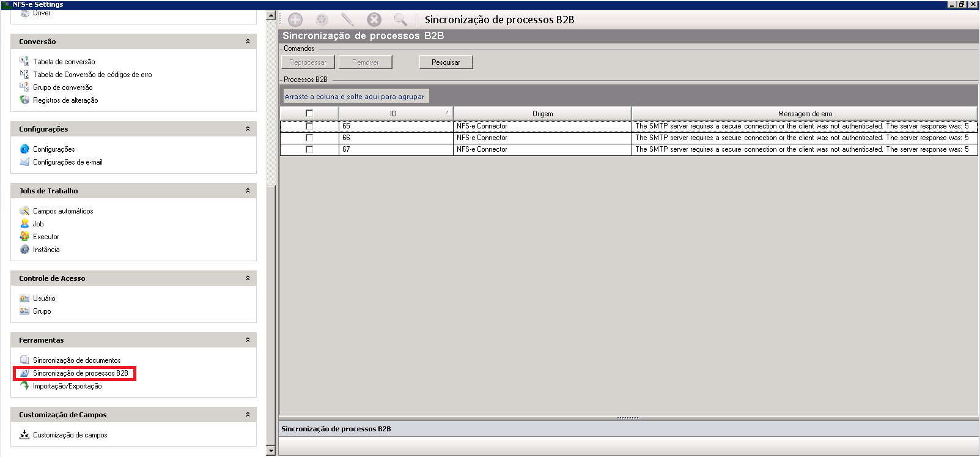
Task: Click the blue gear Configurações icon
Action: coord(24,149)
